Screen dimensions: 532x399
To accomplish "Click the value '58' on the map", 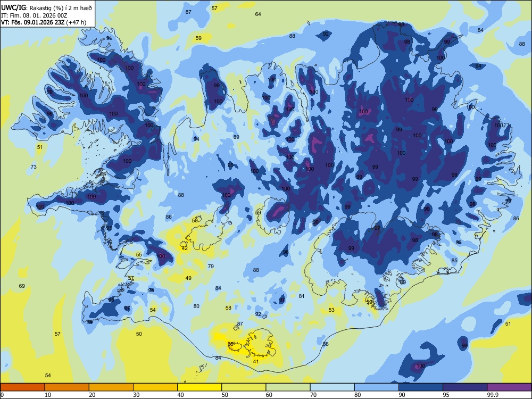I will tap(228, 307).
